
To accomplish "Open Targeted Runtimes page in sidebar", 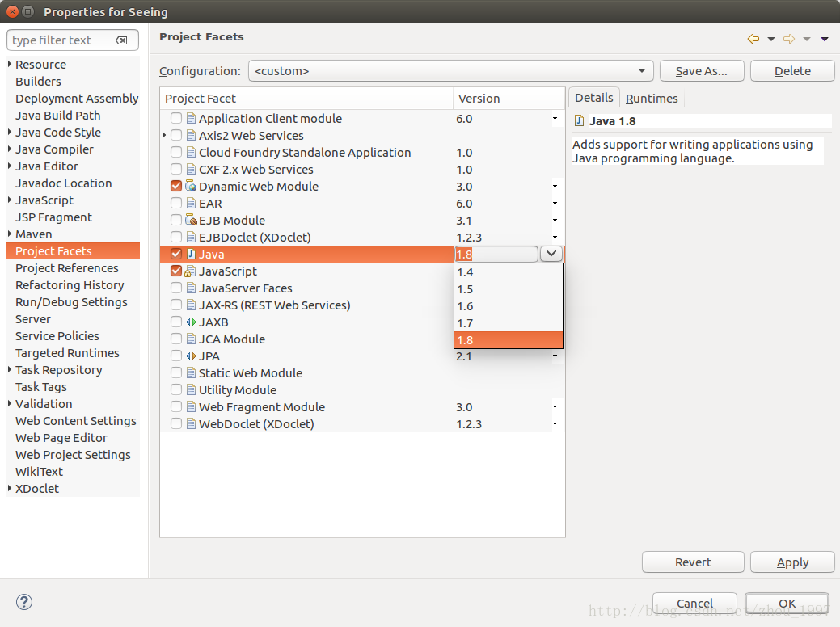I will click(x=67, y=353).
